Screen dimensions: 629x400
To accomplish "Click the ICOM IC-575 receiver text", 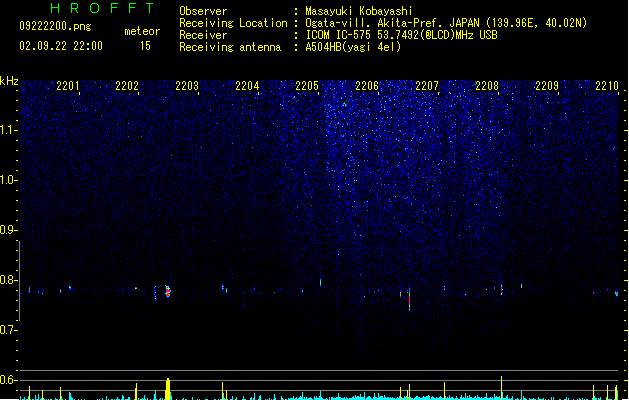I will pos(402,35).
